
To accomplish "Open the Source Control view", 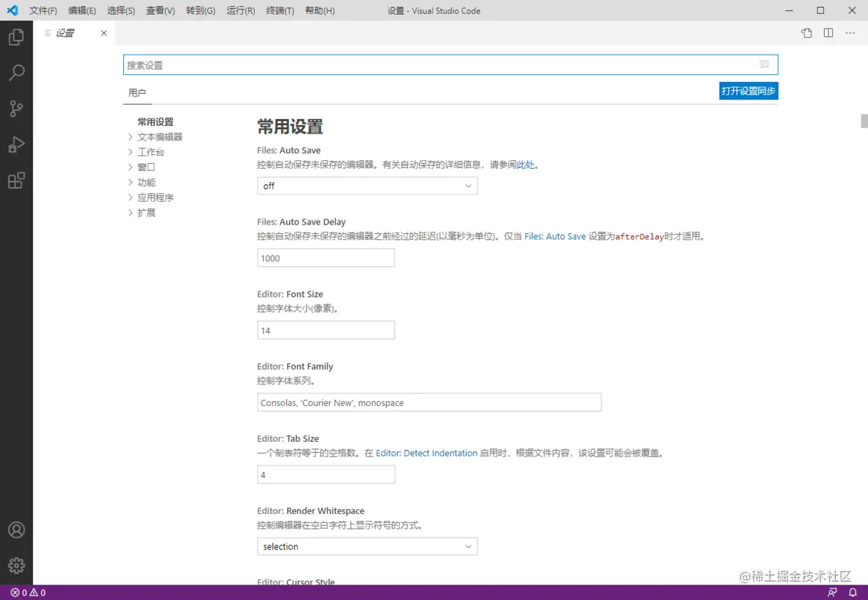I will tap(16, 109).
